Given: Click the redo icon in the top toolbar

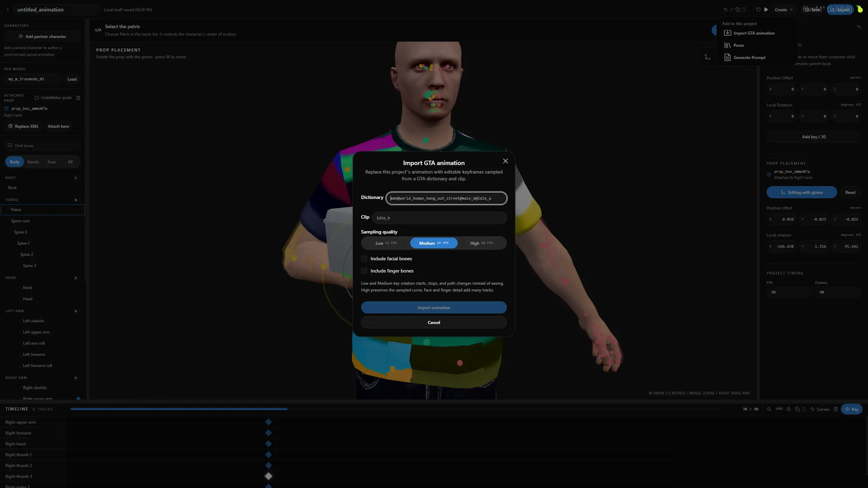Looking at the screenshot, I should pyautogui.click(x=731, y=9).
